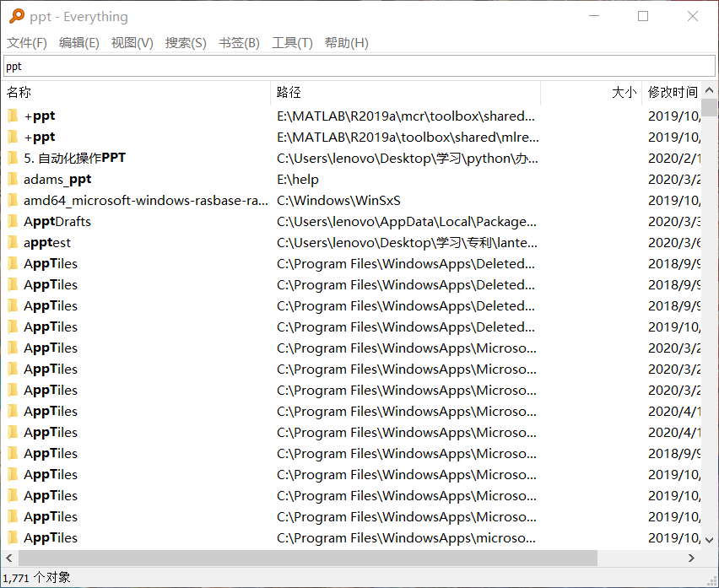The height and width of the screenshot is (588, 719).
Task: Click path C:\Windows\WinSxS
Action: (339, 200)
